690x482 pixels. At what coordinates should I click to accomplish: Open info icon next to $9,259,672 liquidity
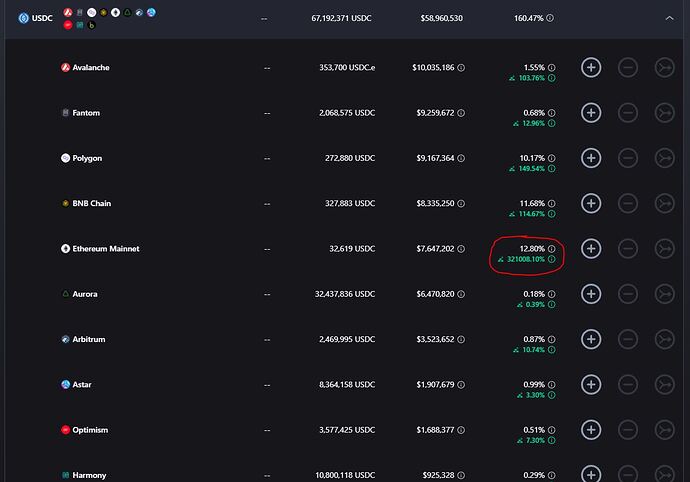tap(461, 113)
